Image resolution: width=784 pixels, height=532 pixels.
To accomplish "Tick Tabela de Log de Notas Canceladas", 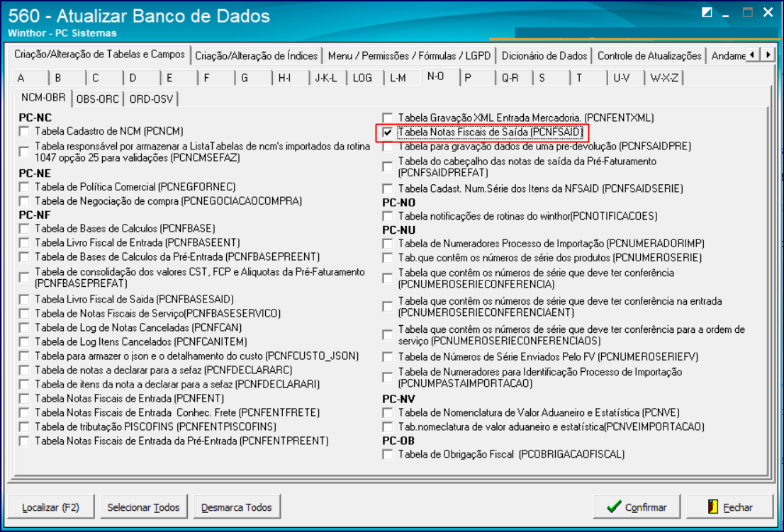I will 24,328.
